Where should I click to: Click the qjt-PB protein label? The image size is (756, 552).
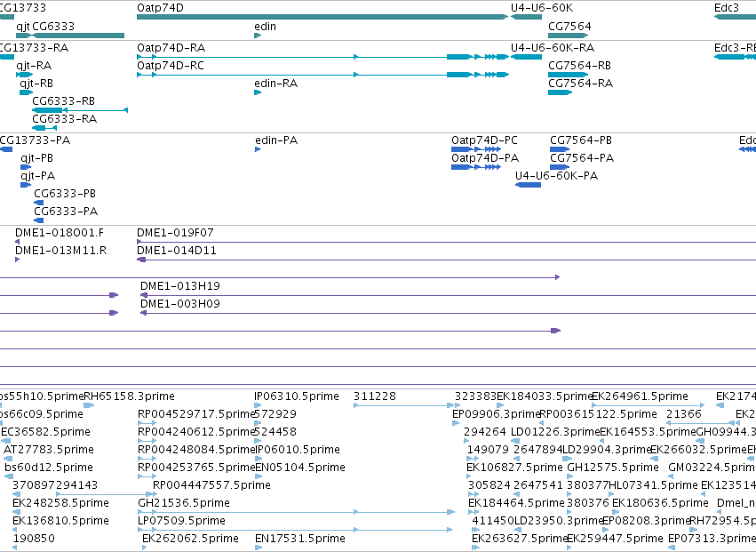click(36, 158)
